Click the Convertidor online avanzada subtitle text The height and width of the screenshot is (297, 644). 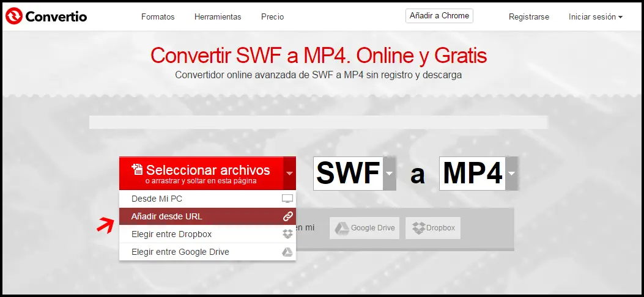click(318, 76)
